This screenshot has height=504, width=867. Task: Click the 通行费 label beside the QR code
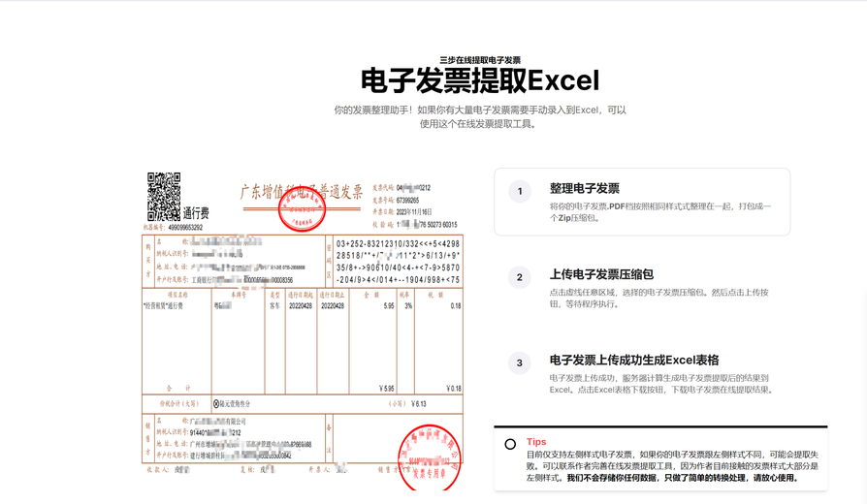[x=196, y=213]
